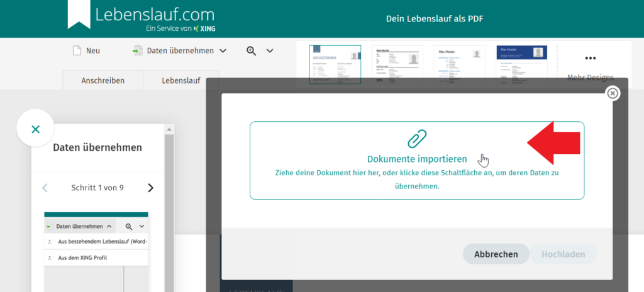Screen dimensions: 644x292
Task: Select the second CV design thumbnail
Action: tap(397, 65)
